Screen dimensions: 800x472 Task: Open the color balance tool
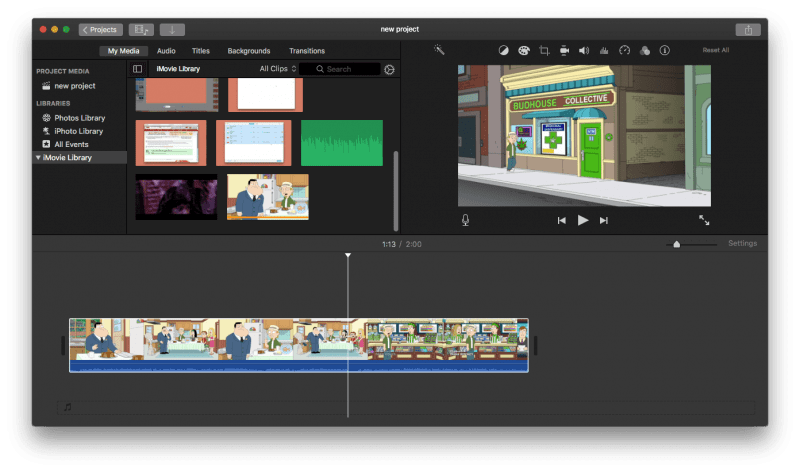click(503, 50)
